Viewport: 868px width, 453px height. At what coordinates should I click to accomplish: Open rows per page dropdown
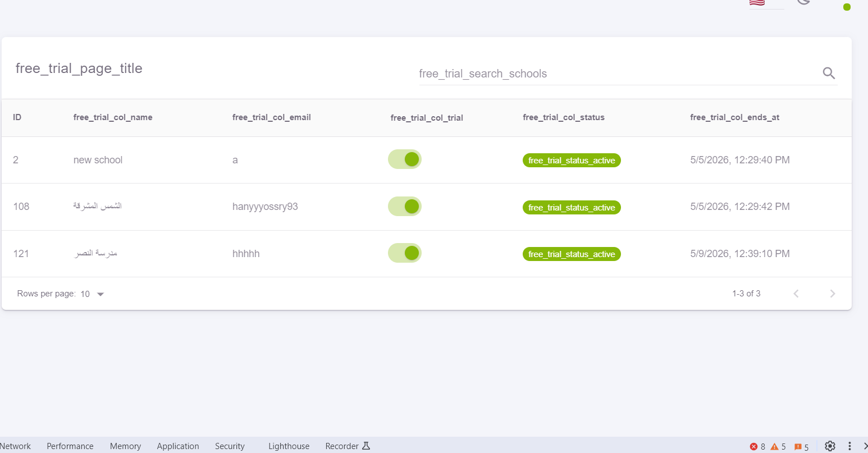(93, 294)
